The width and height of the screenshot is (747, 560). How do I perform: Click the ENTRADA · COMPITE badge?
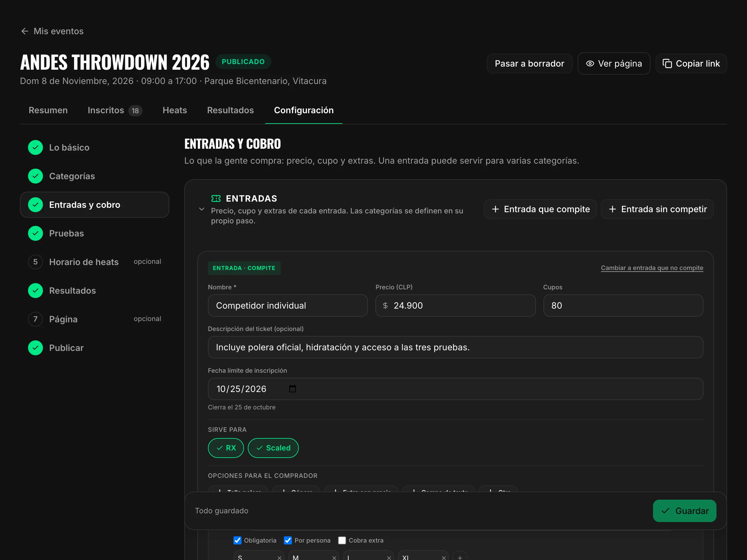(244, 268)
